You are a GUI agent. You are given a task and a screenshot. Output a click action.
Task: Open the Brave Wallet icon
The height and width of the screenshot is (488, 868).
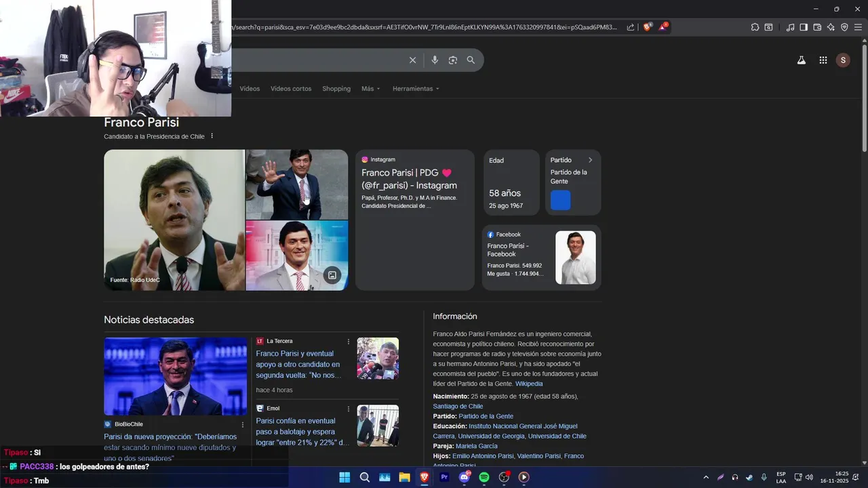pos(817,27)
